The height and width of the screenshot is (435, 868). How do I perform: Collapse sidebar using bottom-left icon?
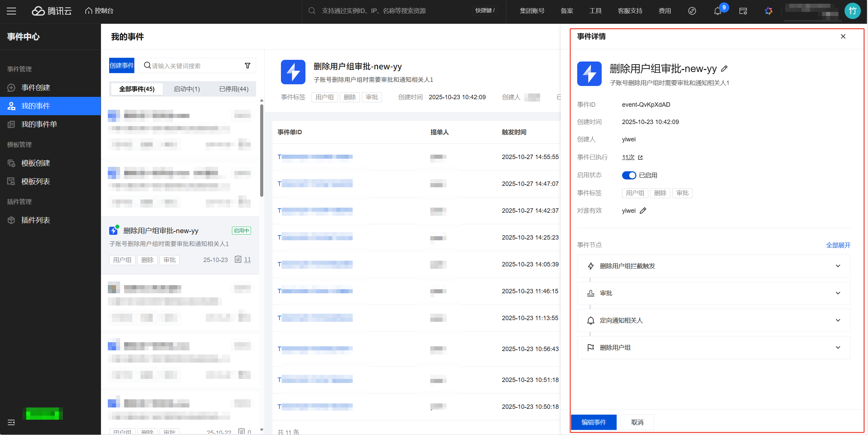click(11, 422)
